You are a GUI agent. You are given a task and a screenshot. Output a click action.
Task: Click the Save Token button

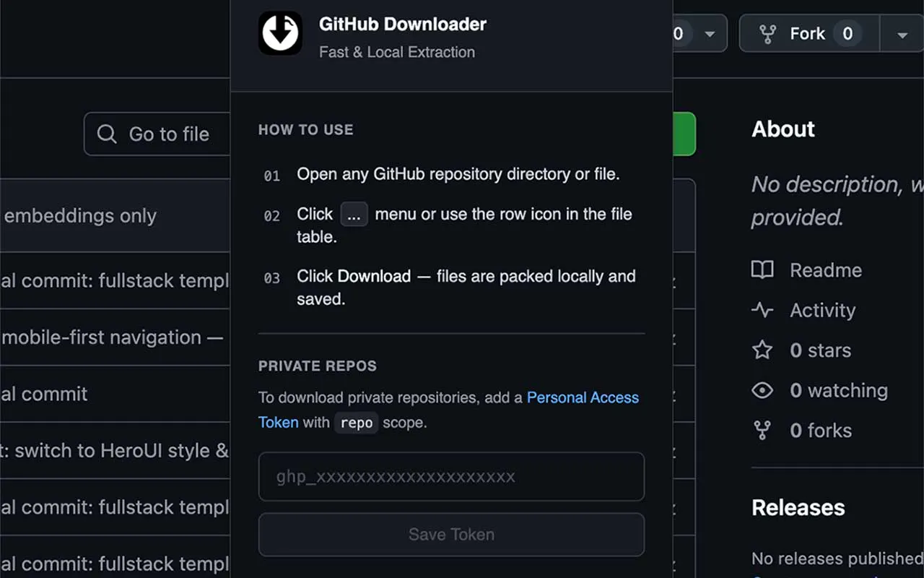tap(451, 535)
